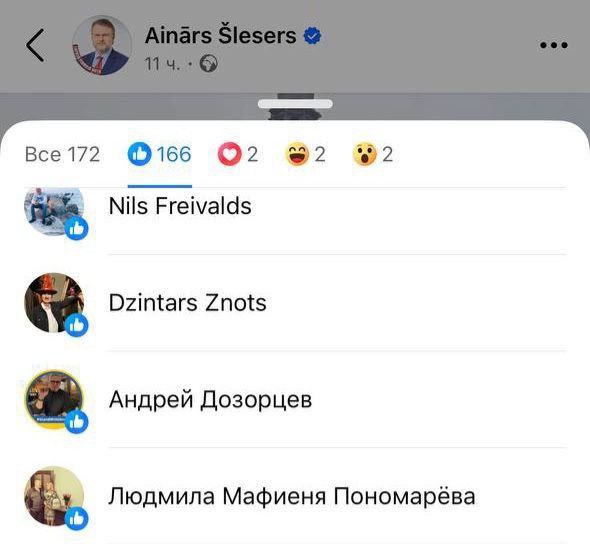Filter by surprised Wow reactions tab
Viewport: 590px width, 544px height.
tap(373, 155)
